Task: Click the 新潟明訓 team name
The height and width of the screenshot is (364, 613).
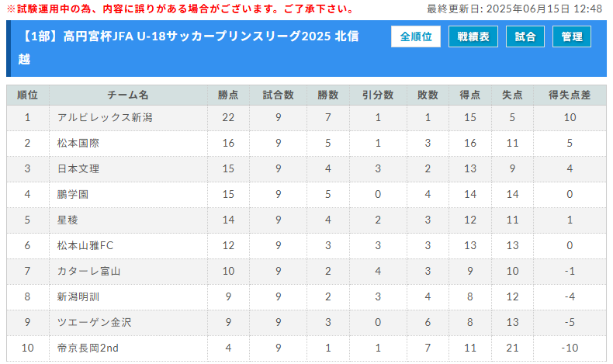Action: click(x=78, y=296)
